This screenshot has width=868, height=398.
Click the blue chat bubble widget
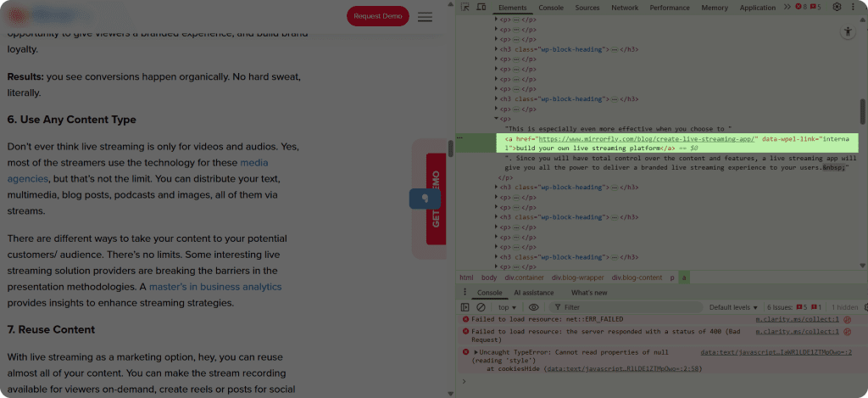tap(425, 199)
